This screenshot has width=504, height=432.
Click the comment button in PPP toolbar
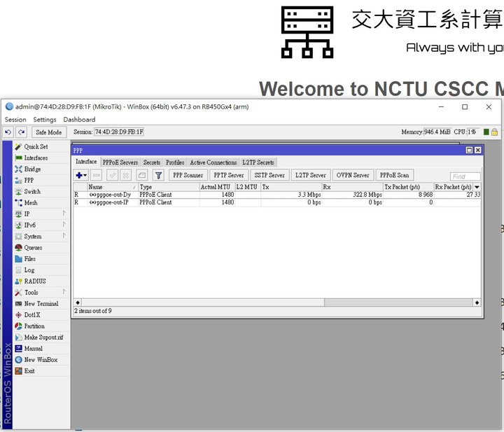click(141, 175)
